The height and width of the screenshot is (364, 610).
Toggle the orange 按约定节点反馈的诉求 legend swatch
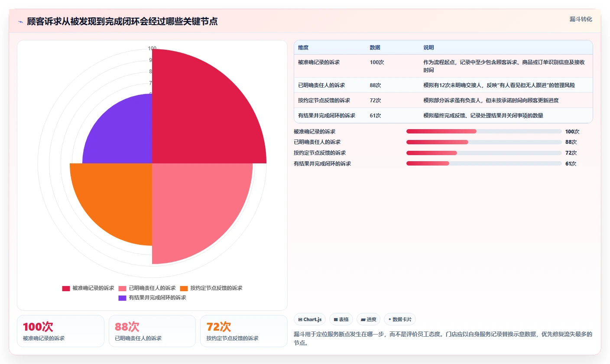(x=184, y=288)
